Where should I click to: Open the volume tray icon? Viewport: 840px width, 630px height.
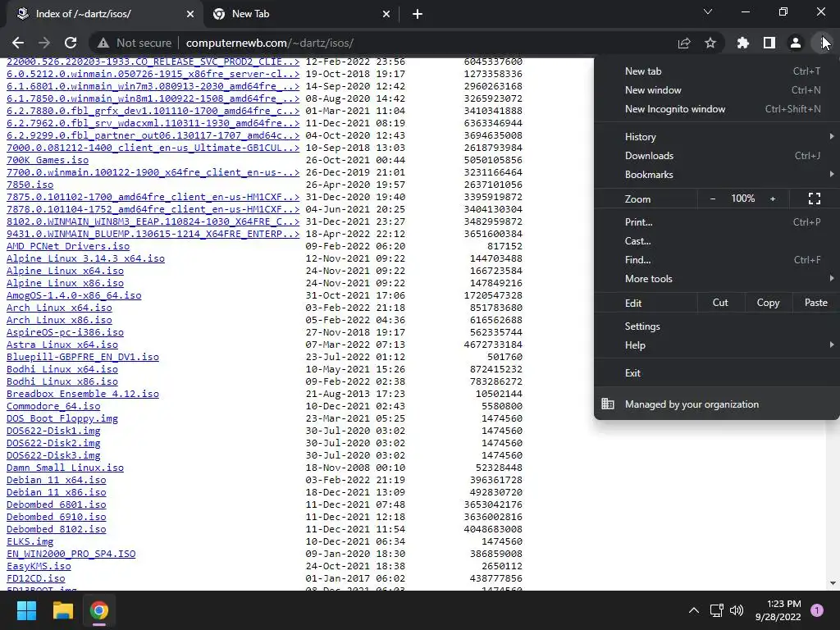click(737, 610)
